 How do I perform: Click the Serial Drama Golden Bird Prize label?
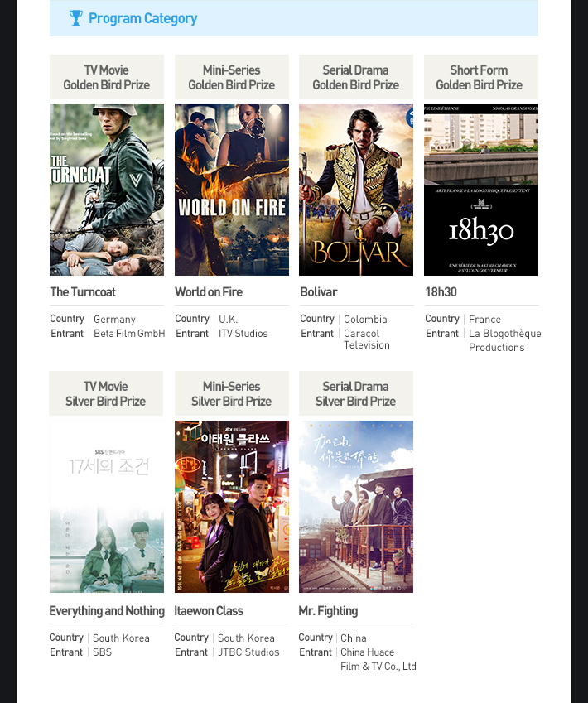[x=356, y=78]
